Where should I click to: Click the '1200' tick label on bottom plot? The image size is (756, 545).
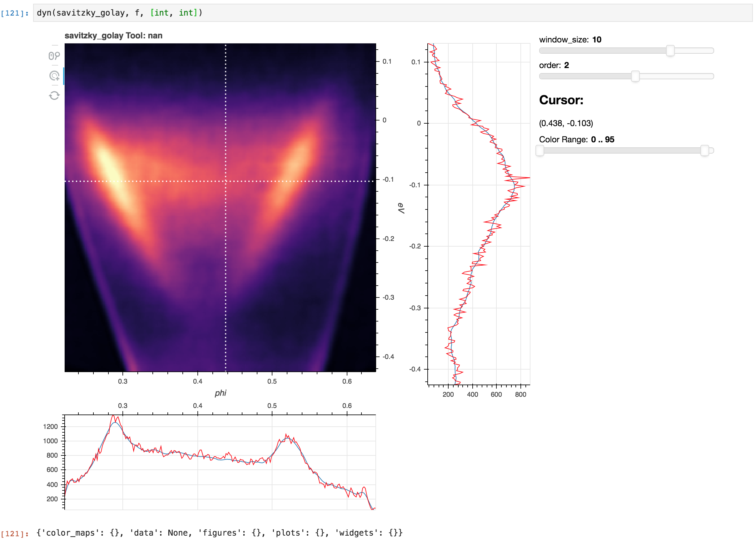[50, 427]
